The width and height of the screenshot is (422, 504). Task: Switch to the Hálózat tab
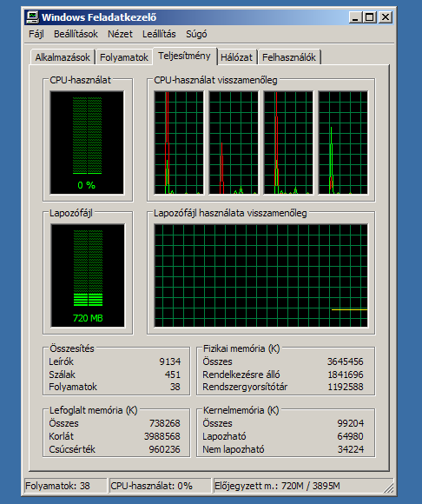pos(237,57)
